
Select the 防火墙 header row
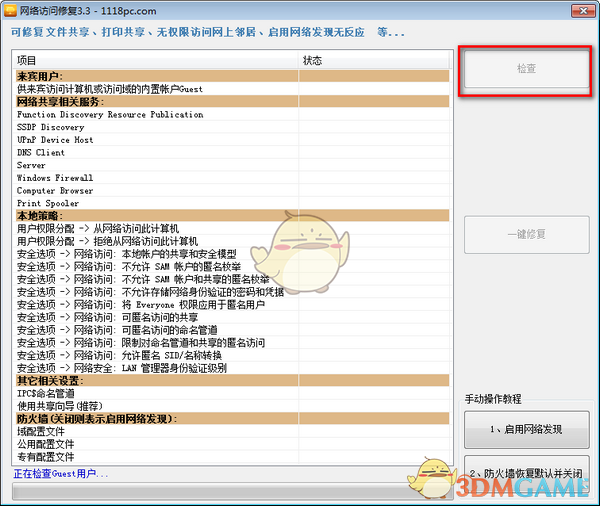(x=233, y=418)
